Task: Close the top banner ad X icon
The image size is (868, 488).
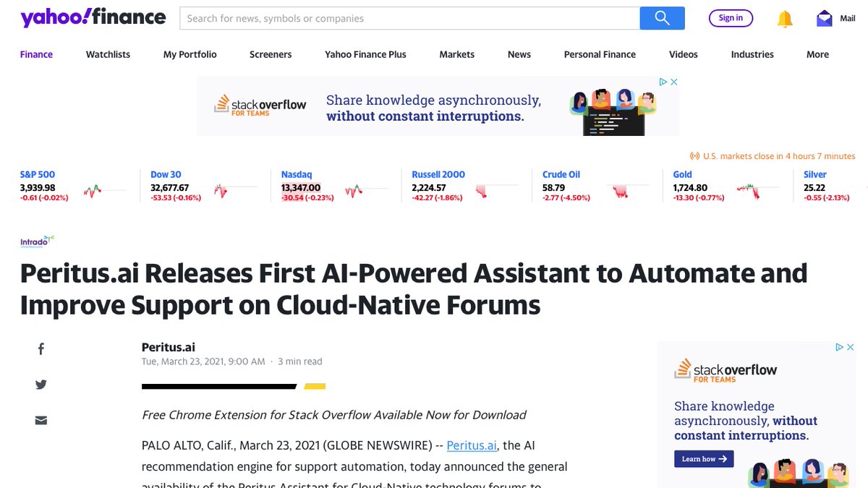Action: (x=674, y=82)
